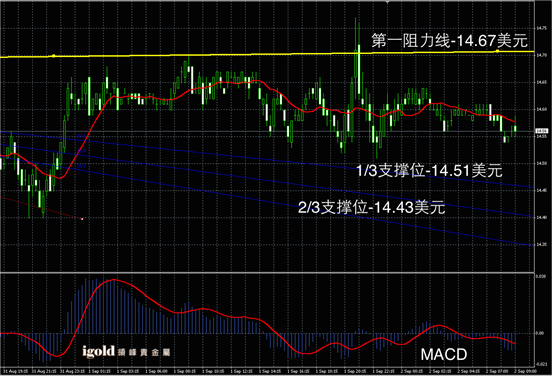Viewport: 552px width, 376px height.
Task: Click the 1 Sep 20:15 time label
Action: pyautogui.click(x=355, y=371)
